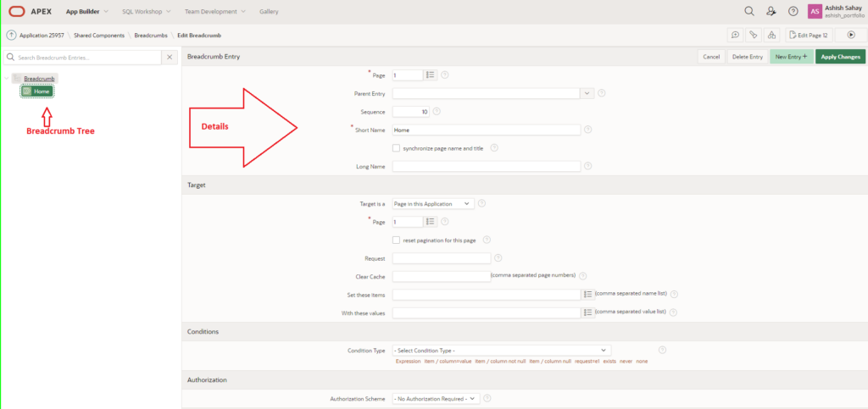
Task: Enable synchronize page name and title
Action: tap(397, 147)
